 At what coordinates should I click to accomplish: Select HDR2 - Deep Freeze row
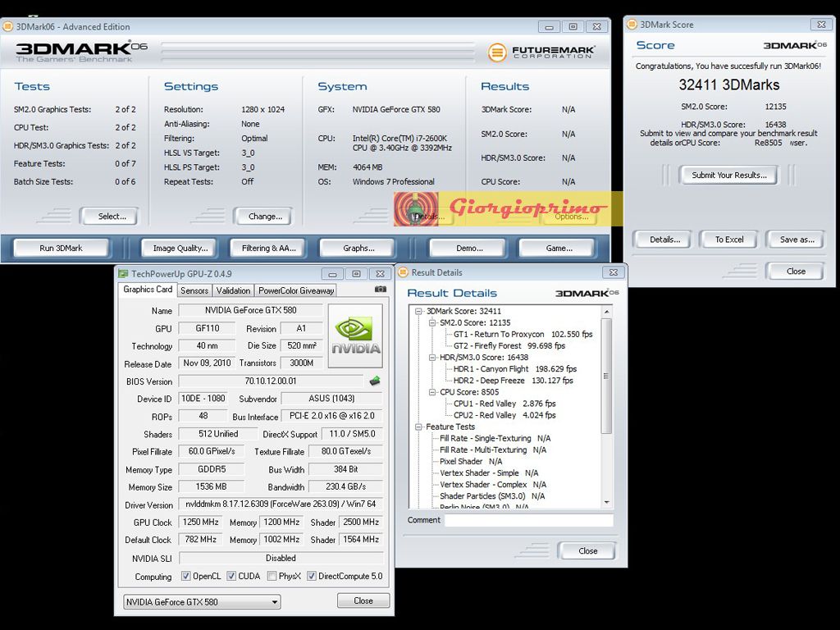point(514,381)
